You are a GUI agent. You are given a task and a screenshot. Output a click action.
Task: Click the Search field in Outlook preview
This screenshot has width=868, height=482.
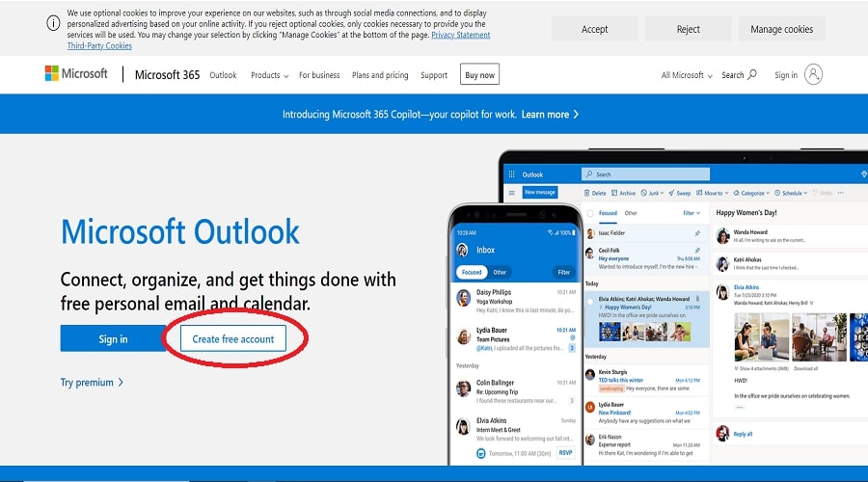click(x=645, y=174)
